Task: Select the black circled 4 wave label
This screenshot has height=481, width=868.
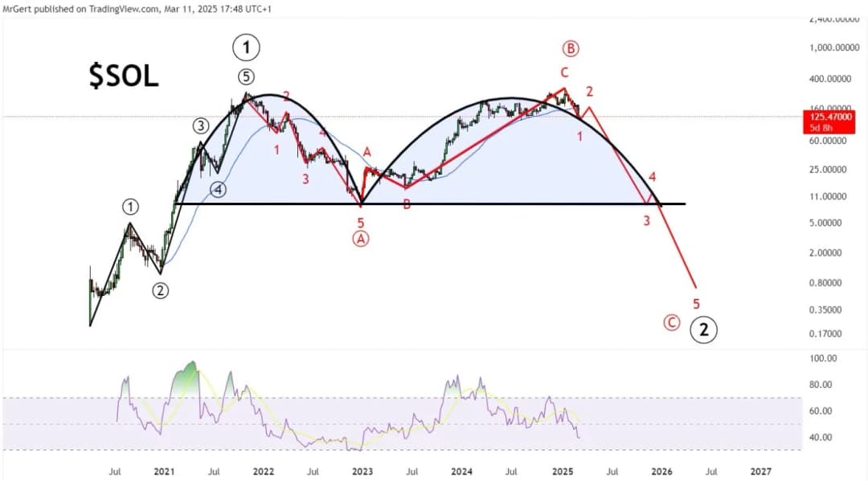Action: [x=219, y=190]
